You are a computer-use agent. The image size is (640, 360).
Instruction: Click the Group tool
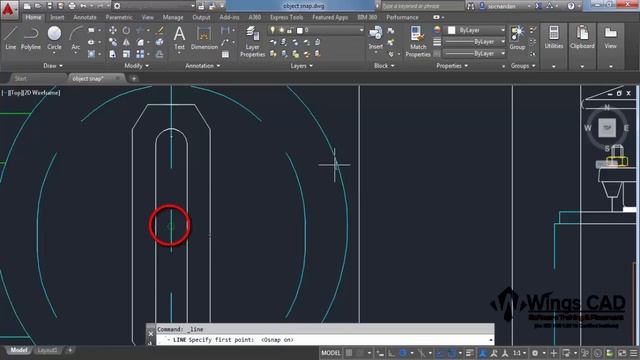tap(517, 38)
